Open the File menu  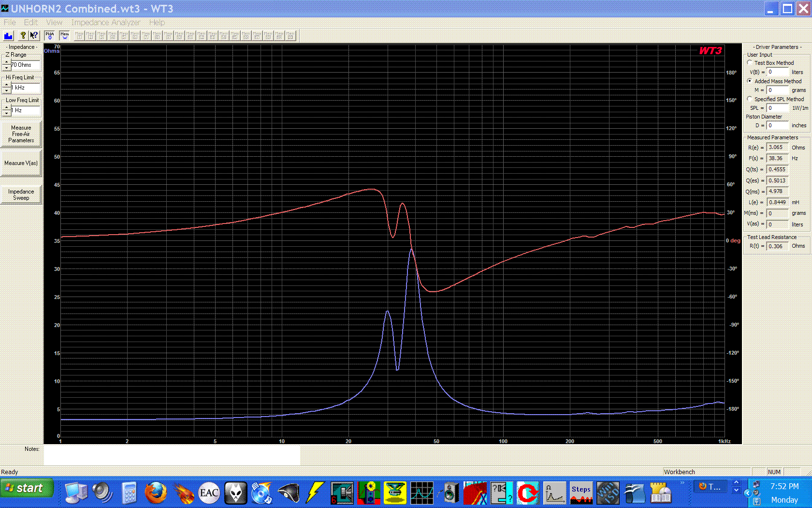(x=10, y=22)
